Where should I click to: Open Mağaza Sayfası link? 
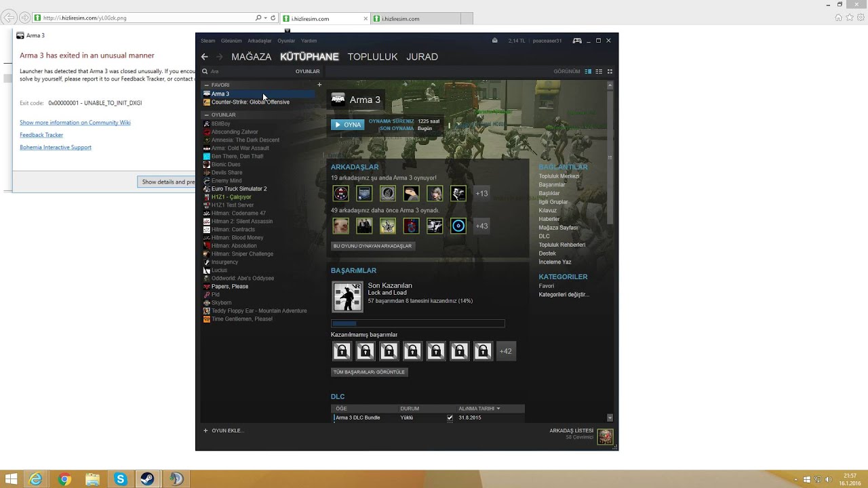(x=558, y=228)
